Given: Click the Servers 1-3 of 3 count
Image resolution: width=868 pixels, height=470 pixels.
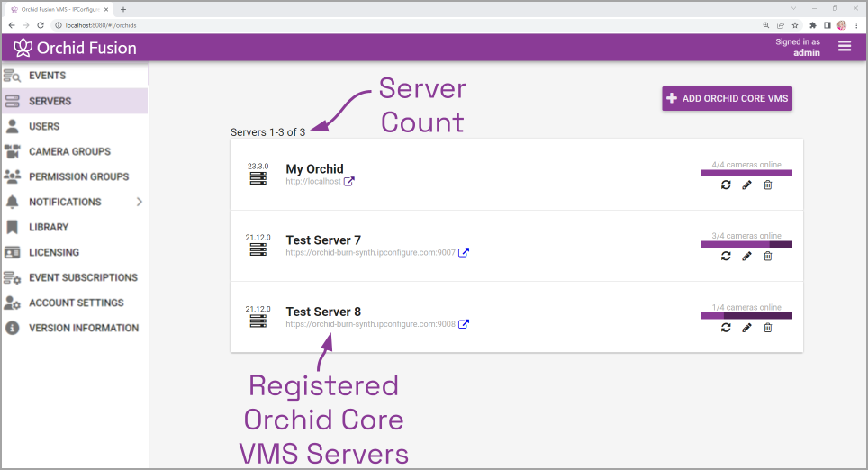Looking at the screenshot, I should (x=268, y=132).
